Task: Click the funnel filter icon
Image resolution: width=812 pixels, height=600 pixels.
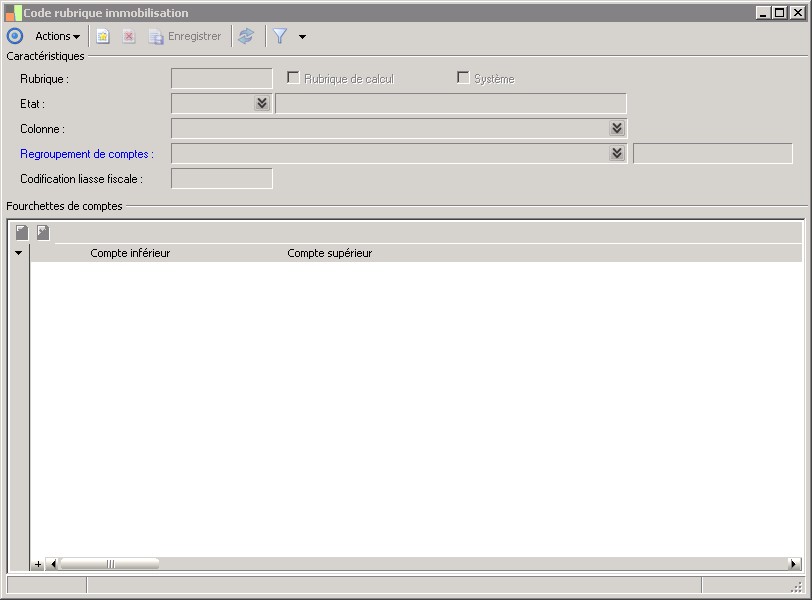Action: point(280,36)
